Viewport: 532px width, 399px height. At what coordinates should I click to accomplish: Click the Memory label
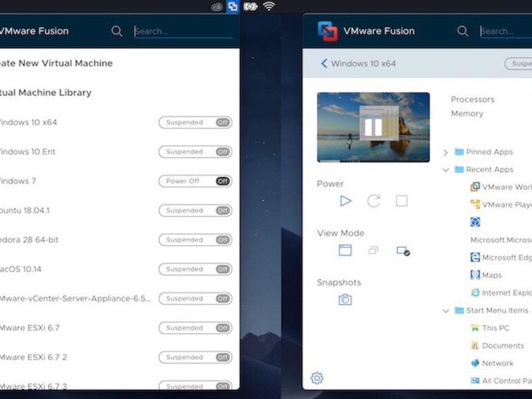pos(467,114)
